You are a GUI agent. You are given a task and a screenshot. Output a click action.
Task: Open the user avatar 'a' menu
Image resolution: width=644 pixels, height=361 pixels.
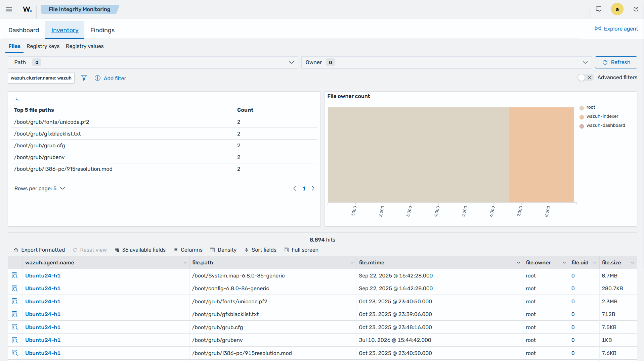coord(617,9)
